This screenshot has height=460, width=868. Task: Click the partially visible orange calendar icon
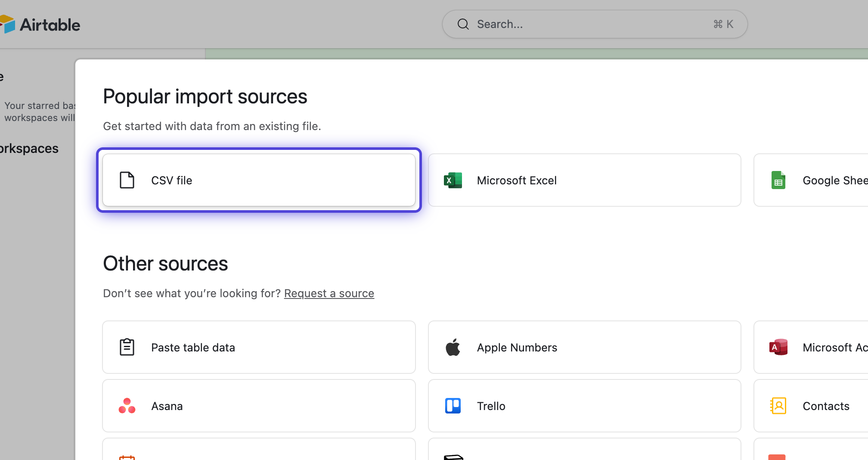coord(127,457)
